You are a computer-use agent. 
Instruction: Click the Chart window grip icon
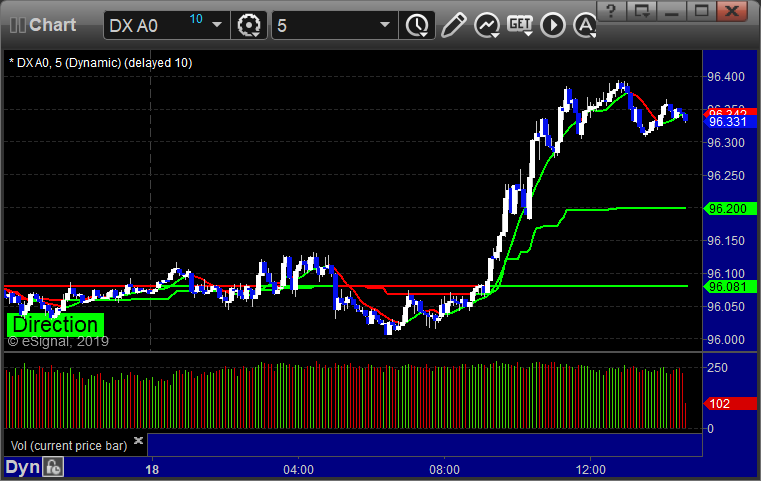coord(17,25)
